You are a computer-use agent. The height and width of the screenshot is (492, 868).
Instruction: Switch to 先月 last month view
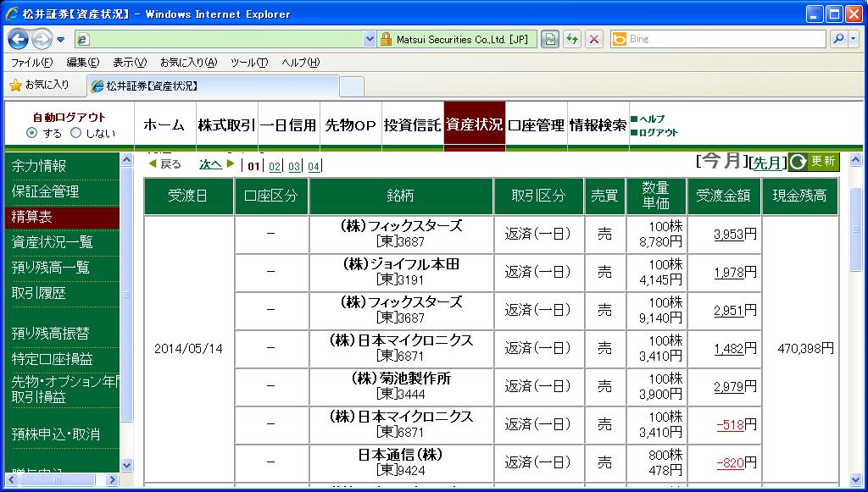767,163
